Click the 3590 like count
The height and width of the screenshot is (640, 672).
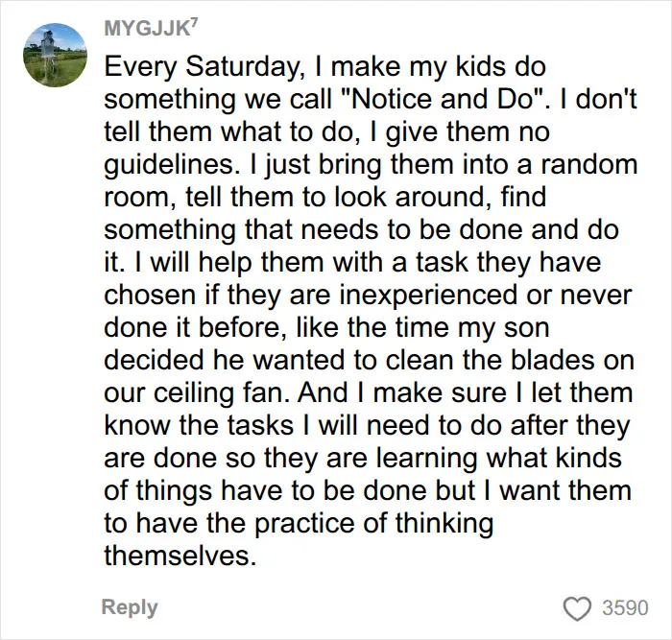(x=625, y=608)
